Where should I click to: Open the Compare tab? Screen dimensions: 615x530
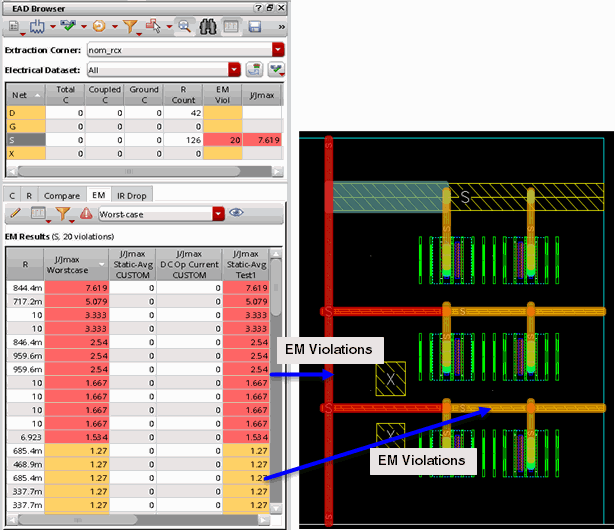click(x=62, y=194)
